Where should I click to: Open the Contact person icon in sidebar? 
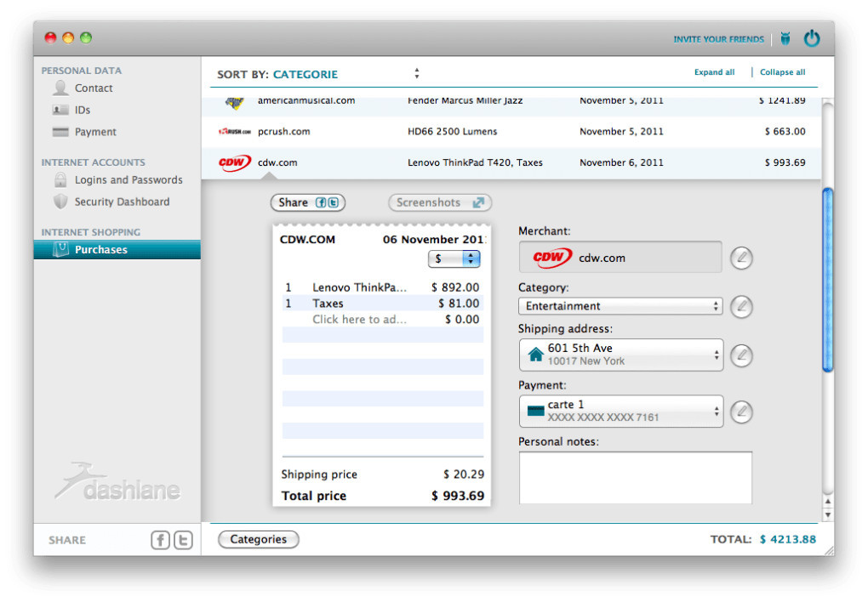coord(60,88)
